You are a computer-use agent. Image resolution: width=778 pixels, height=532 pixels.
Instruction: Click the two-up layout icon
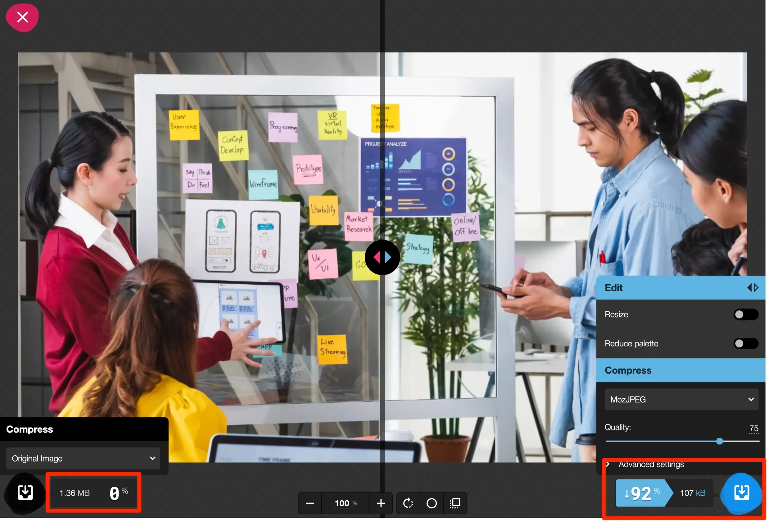455,503
